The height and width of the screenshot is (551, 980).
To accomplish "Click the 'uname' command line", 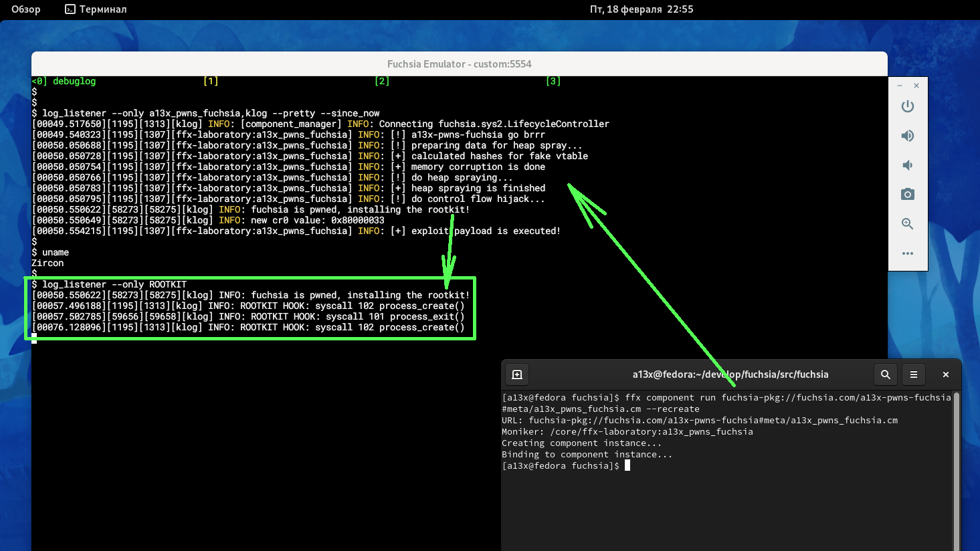I will (x=50, y=252).
